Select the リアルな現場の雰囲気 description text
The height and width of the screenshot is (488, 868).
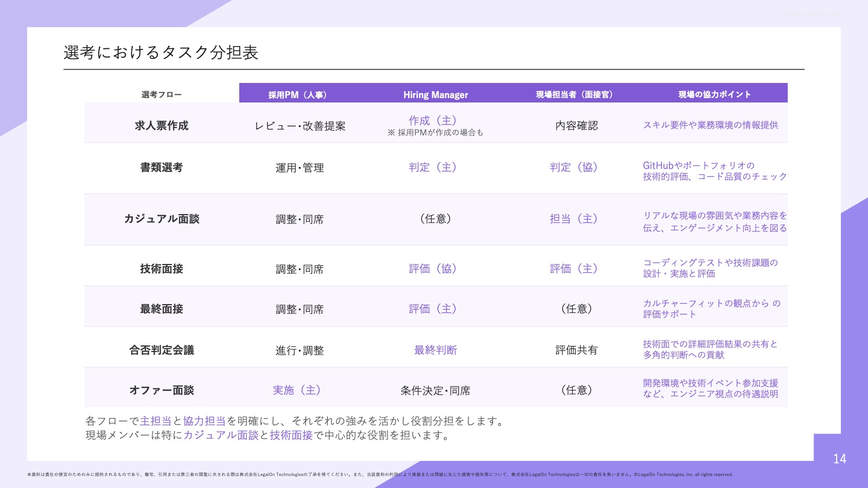coord(715,222)
